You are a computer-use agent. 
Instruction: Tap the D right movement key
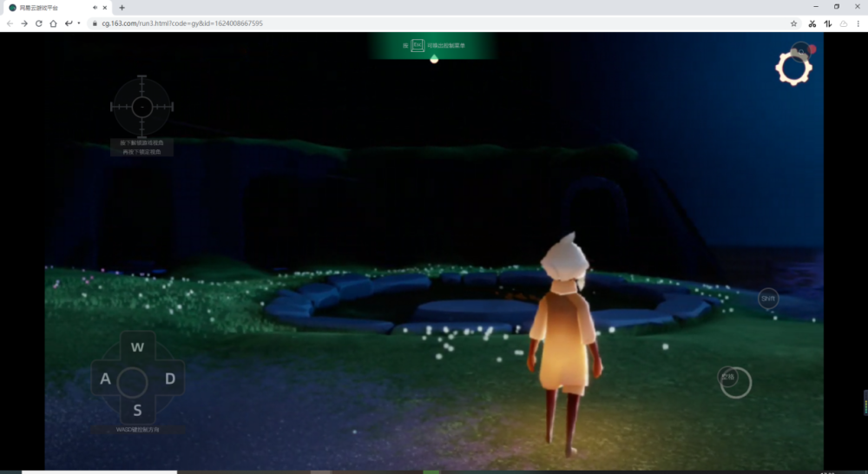pyautogui.click(x=170, y=379)
